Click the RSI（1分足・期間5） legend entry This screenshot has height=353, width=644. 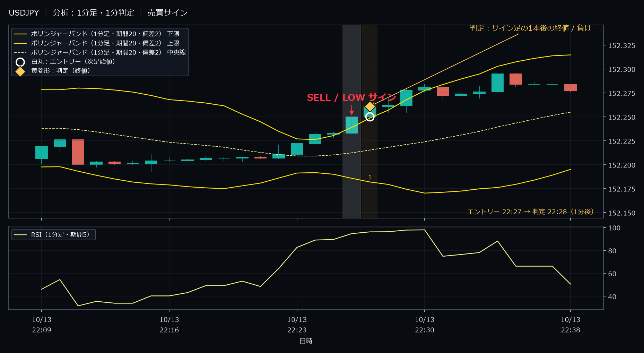coord(53,235)
